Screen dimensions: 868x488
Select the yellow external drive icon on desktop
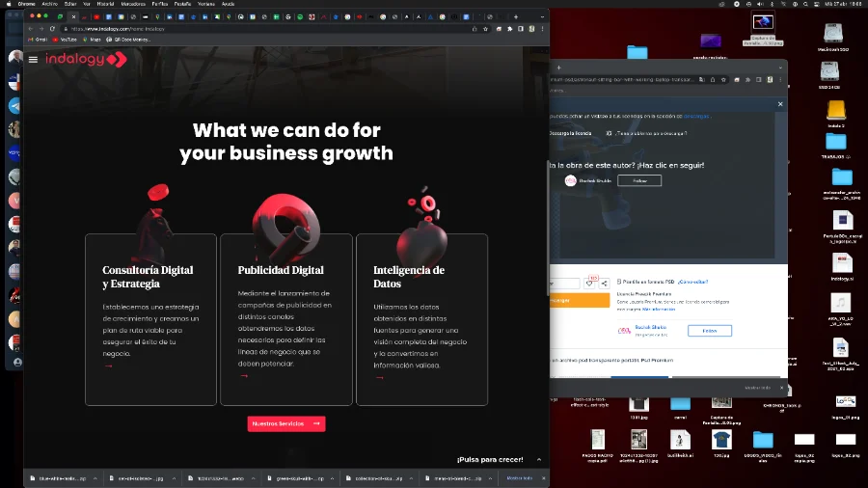(836, 110)
